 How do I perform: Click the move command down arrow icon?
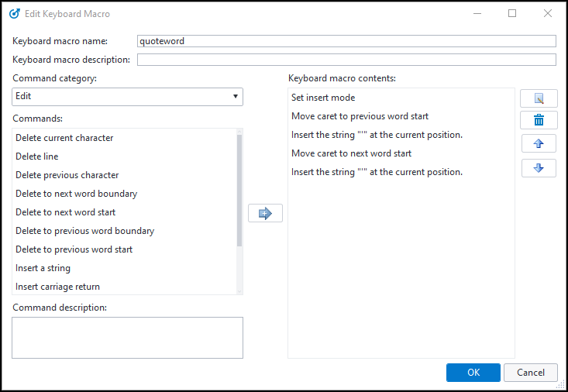539,168
